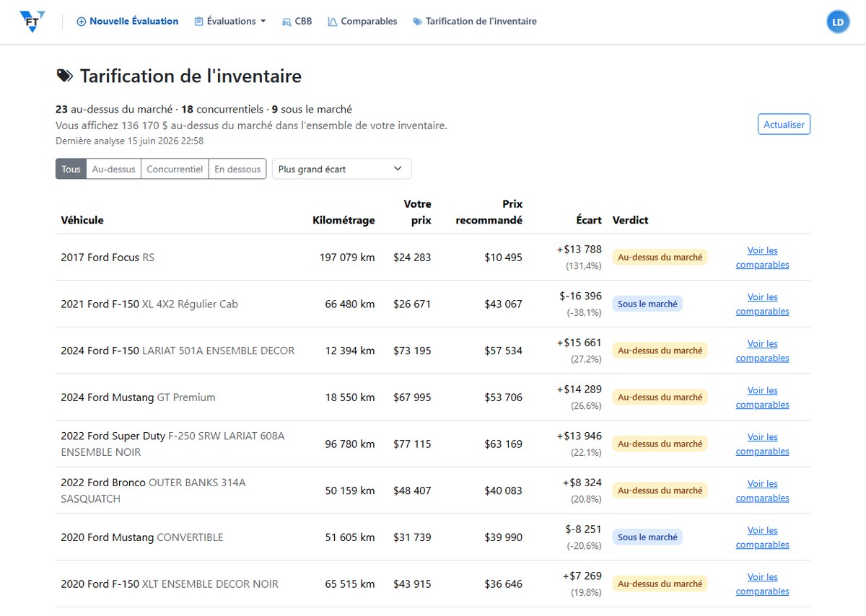Select the En dessous filter
This screenshot has width=866, height=616.
[237, 169]
